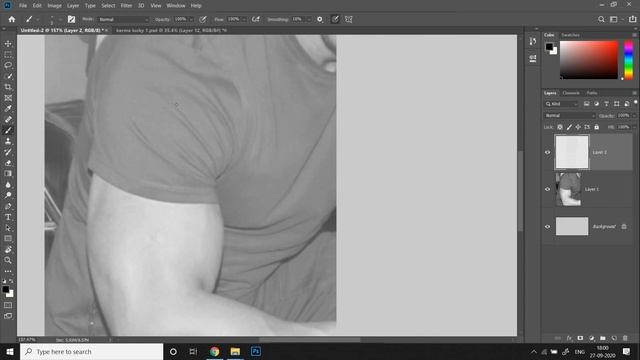Select the Gradient tool
640x360 pixels.
(x=8, y=173)
